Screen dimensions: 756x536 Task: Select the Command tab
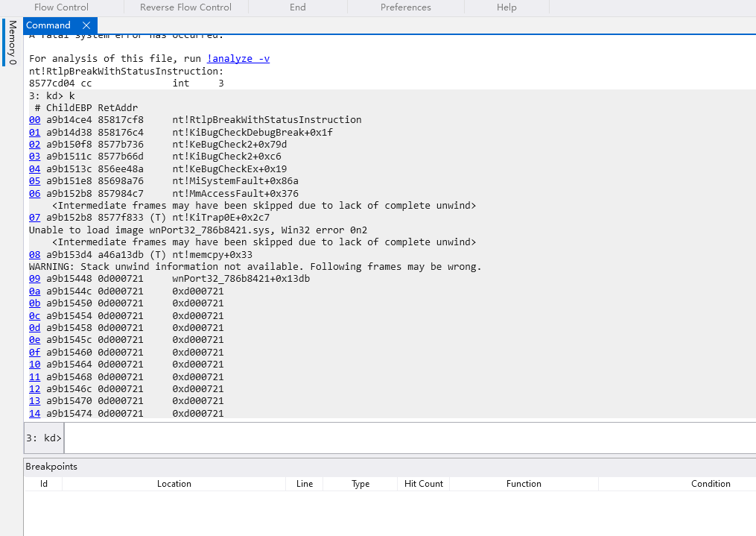tap(48, 25)
